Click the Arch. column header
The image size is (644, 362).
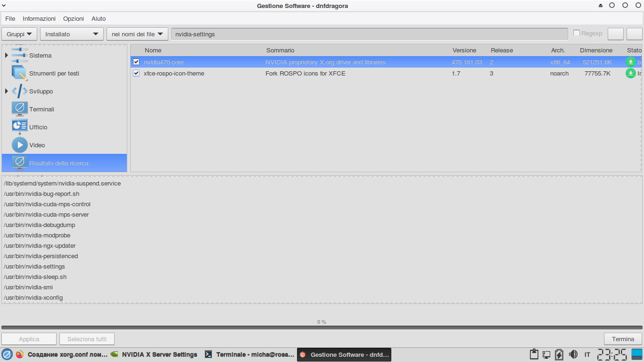(558, 50)
